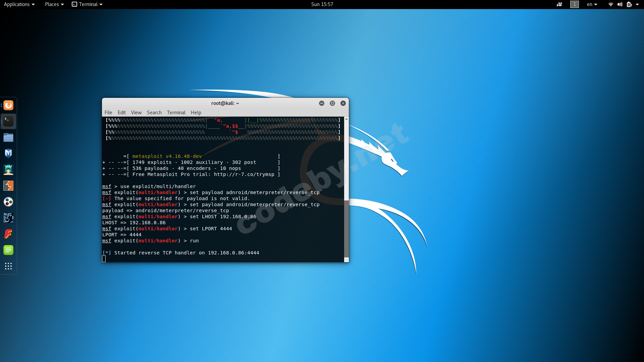Launch Firefox from the dock
Viewport: 644px width, 362px height.
pos(8,105)
